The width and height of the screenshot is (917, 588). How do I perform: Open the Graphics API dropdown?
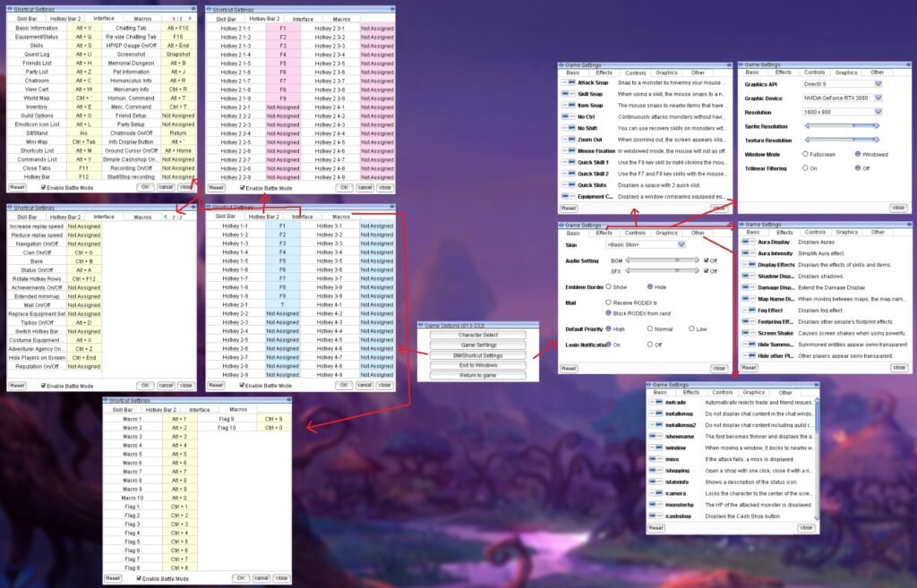coord(878,84)
